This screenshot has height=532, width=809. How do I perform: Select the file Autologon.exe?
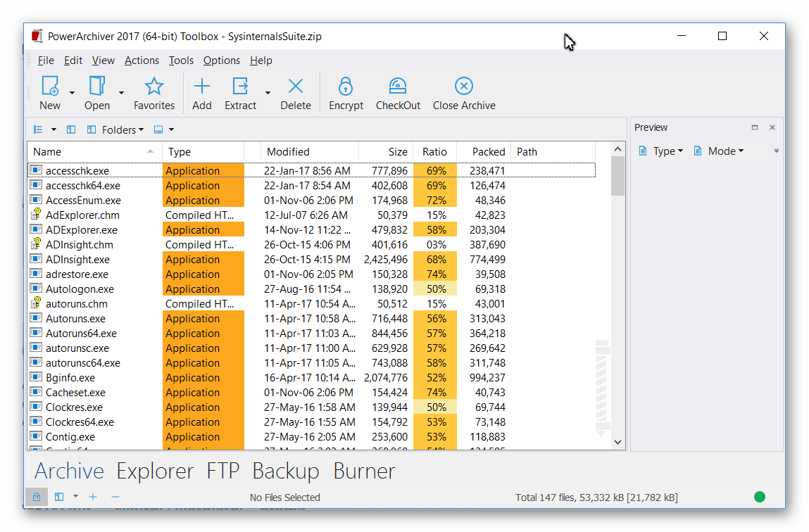click(80, 289)
